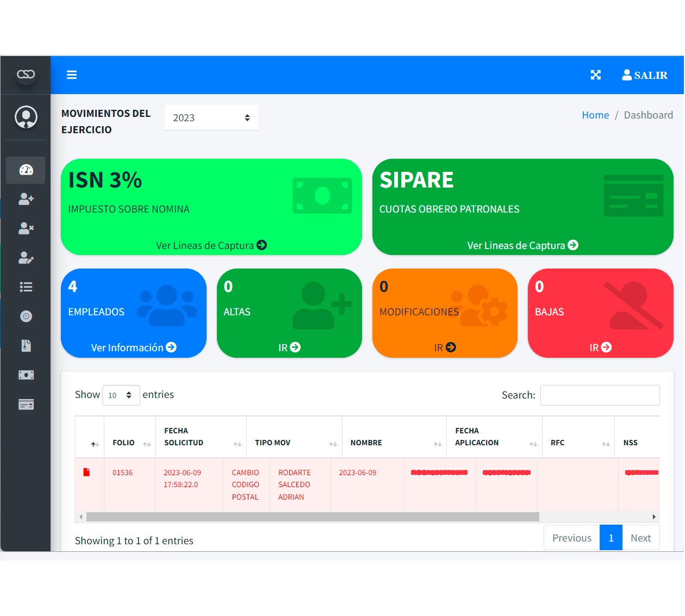Open the list view sidebar icon
Image resolution: width=685 pixels, height=616 pixels.
coord(26,287)
